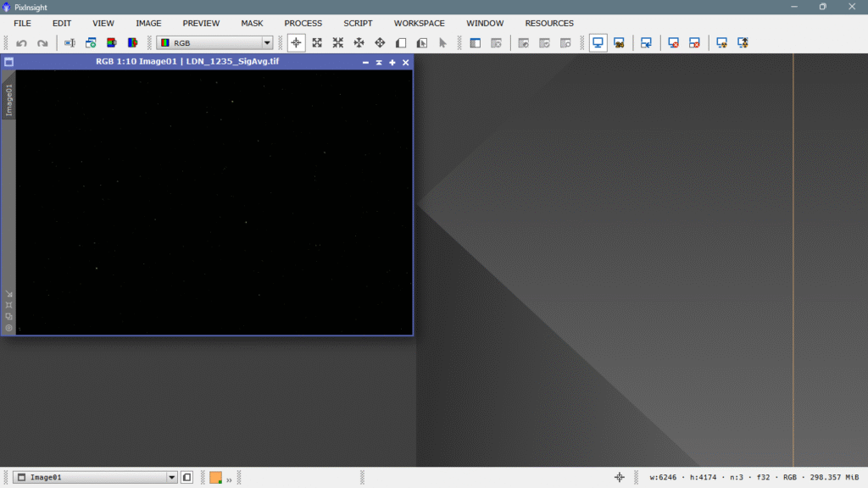The image size is (868, 488).
Task: Open the WINDOW menu
Action: click(485, 23)
